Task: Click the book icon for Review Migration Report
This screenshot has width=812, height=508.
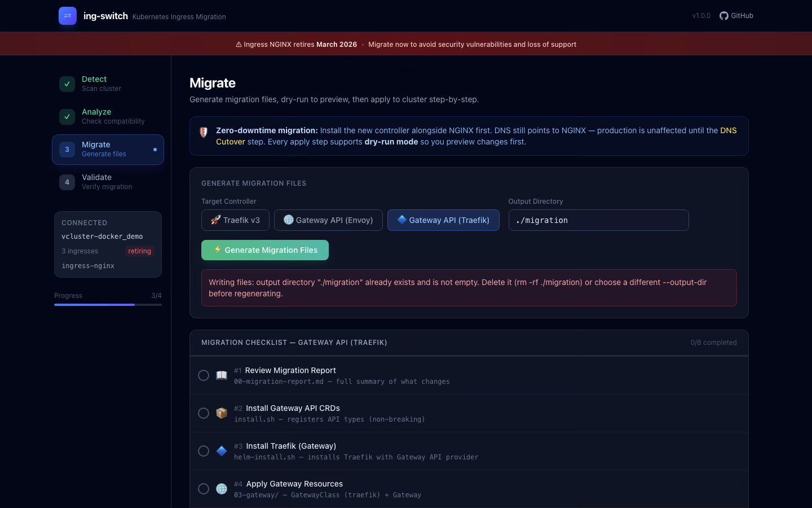Action: click(x=222, y=375)
